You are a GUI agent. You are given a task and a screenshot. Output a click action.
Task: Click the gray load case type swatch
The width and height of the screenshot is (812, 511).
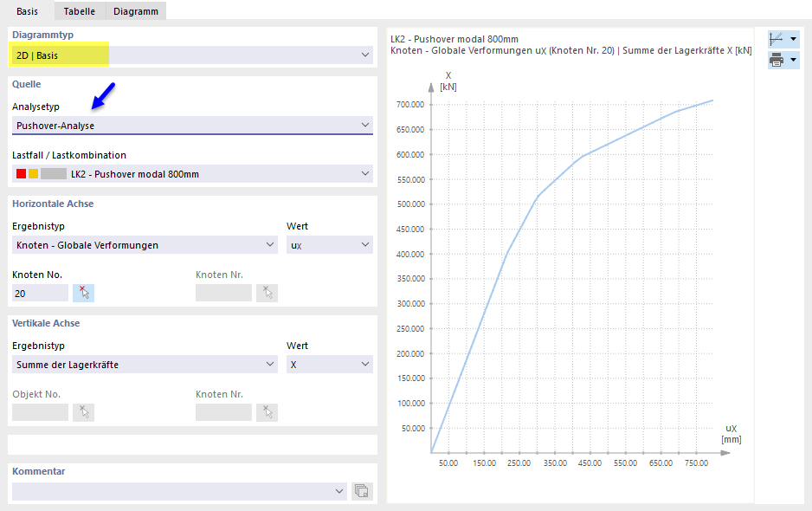54,173
